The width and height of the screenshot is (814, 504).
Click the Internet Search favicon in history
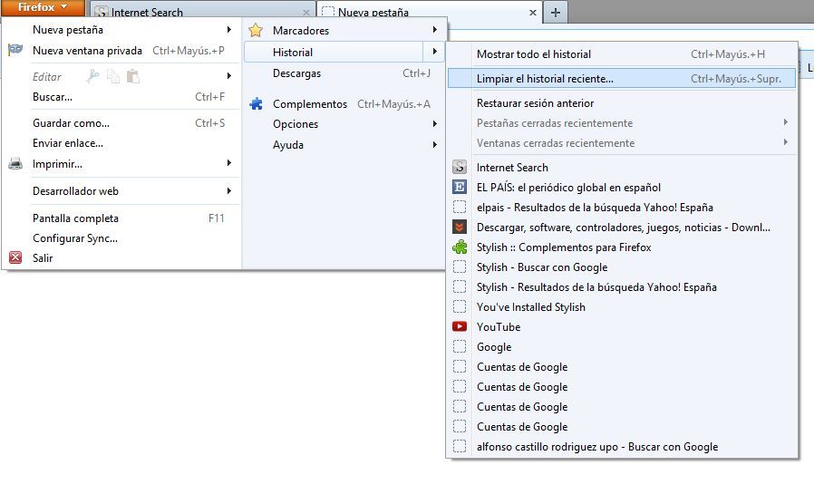[x=460, y=167]
